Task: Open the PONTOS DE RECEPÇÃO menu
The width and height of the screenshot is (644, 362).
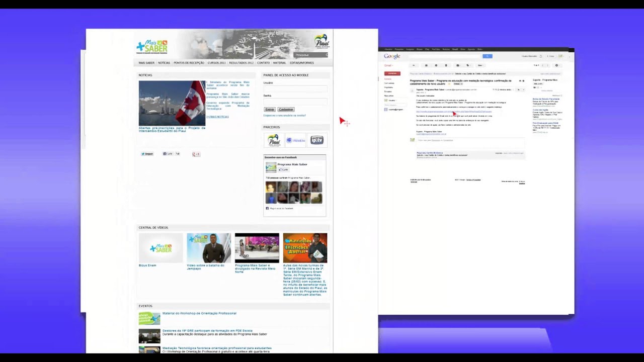Action: tap(189, 63)
